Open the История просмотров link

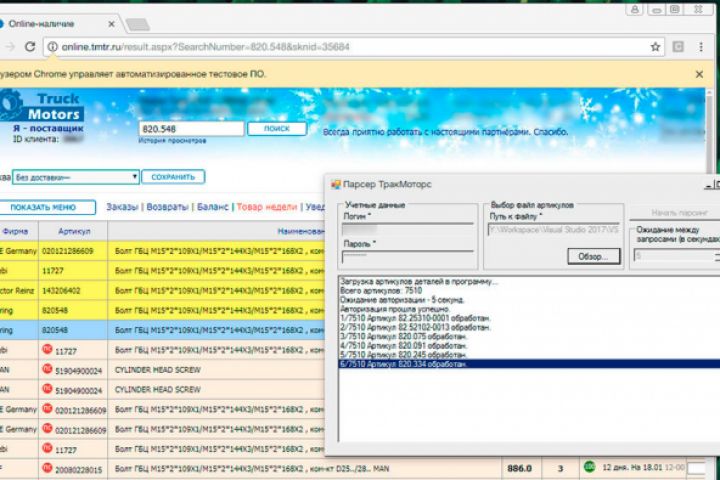(x=172, y=141)
